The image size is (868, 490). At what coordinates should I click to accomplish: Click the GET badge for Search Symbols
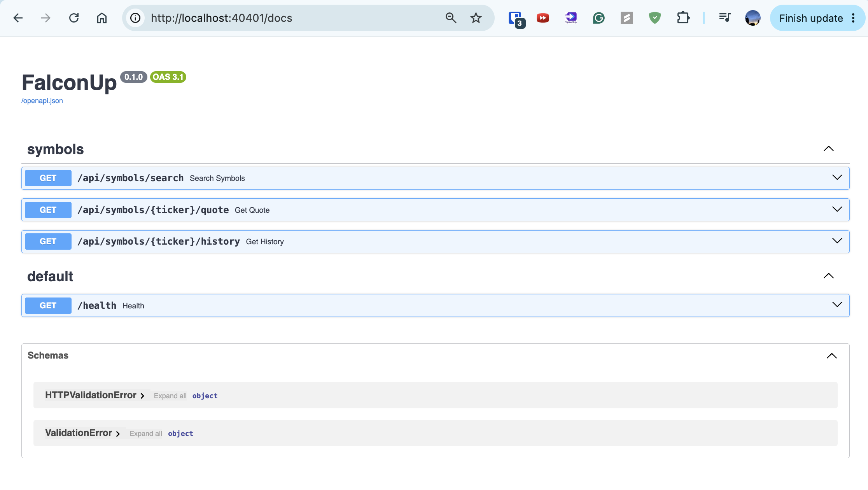[x=48, y=178]
